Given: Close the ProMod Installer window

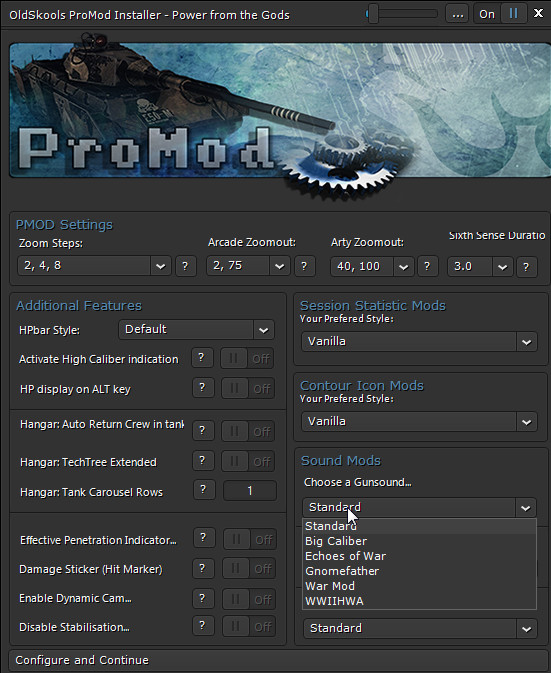Looking at the screenshot, I should tap(538, 13).
